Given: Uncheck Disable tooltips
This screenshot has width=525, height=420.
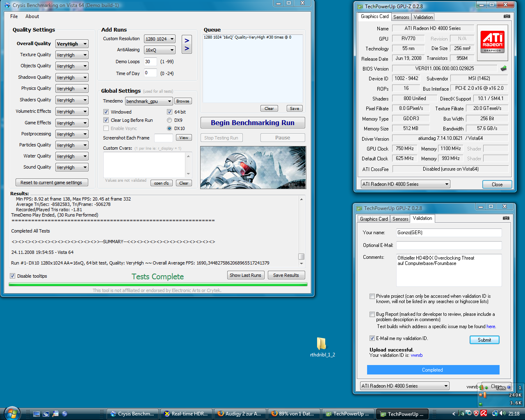Looking at the screenshot, I should tap(12, 276).
